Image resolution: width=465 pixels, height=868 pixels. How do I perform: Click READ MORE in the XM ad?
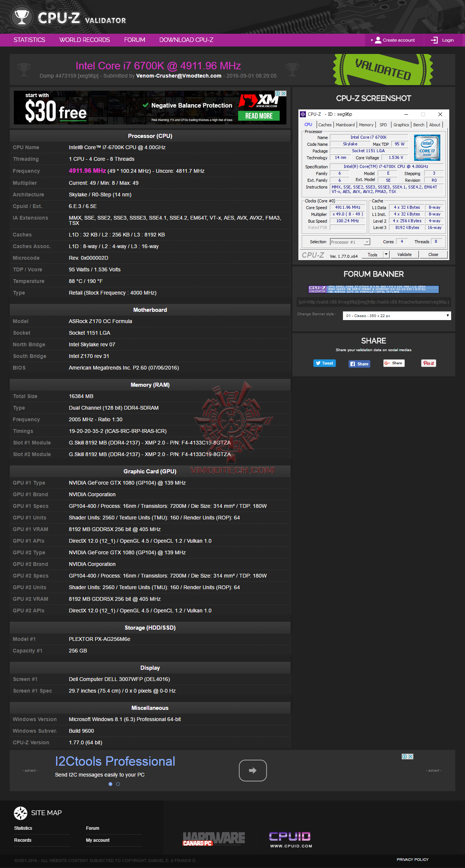pos(259,116)
